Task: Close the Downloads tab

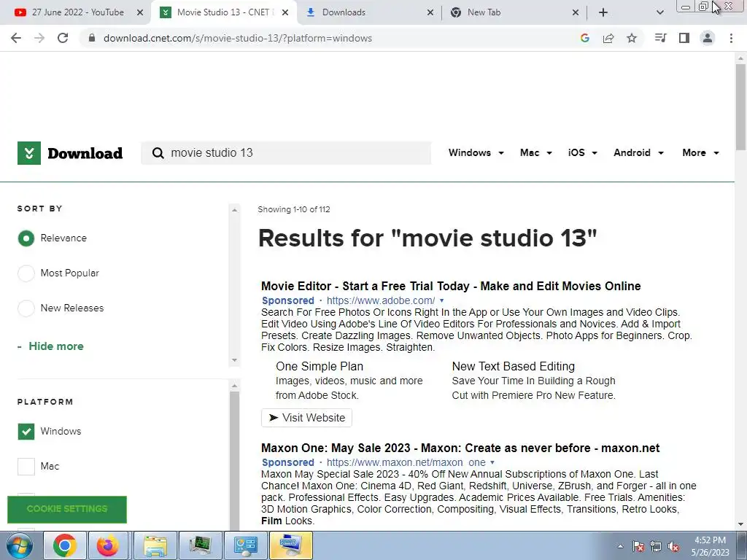Action: [430, 12]
